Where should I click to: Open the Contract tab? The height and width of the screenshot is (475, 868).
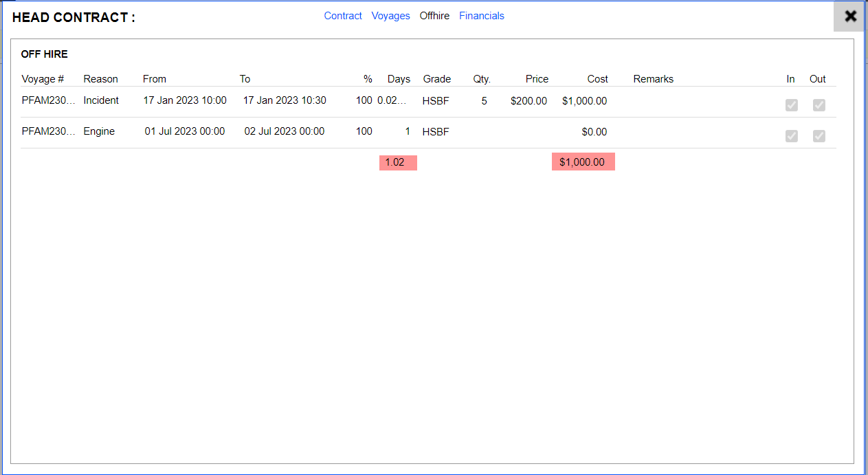pyautogui.click(x=343, y=16)
